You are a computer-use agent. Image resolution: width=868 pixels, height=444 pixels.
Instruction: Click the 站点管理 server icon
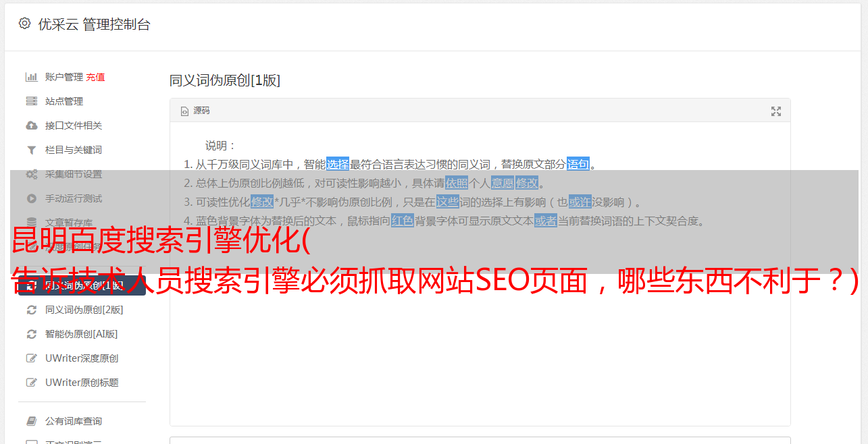(x=31, y=101)
